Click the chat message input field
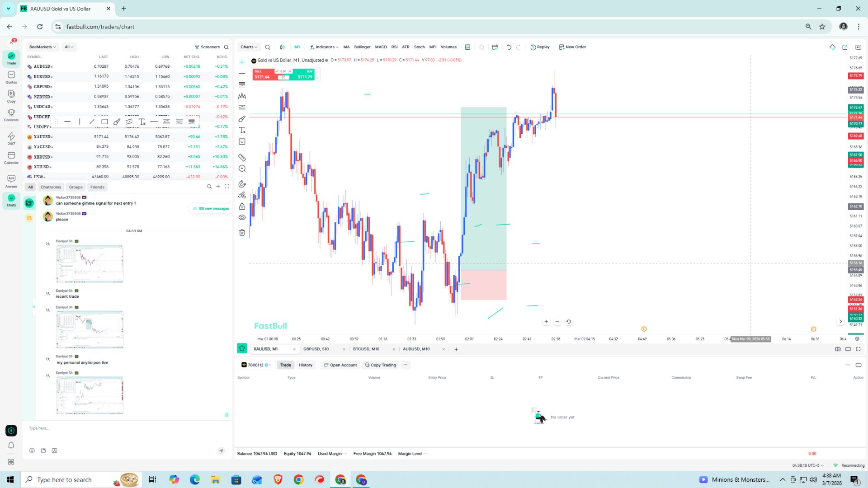Viewport: 868px width, 488px height. (x=127, y=428)
